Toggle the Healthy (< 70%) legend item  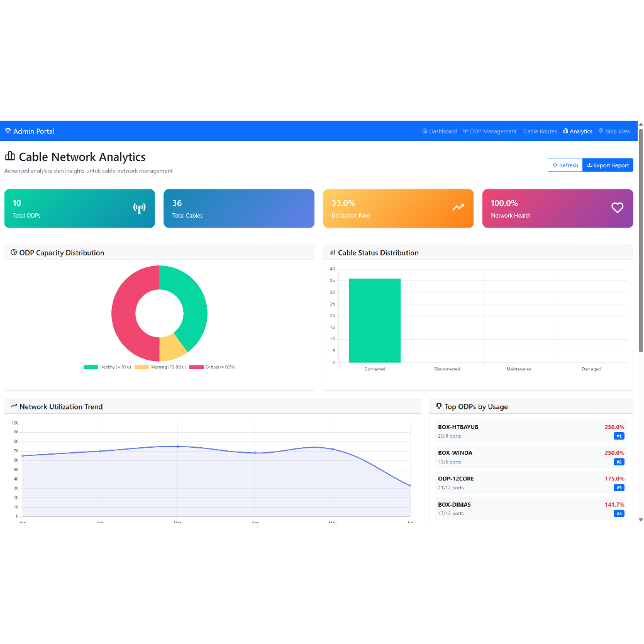tap(108, 367)
